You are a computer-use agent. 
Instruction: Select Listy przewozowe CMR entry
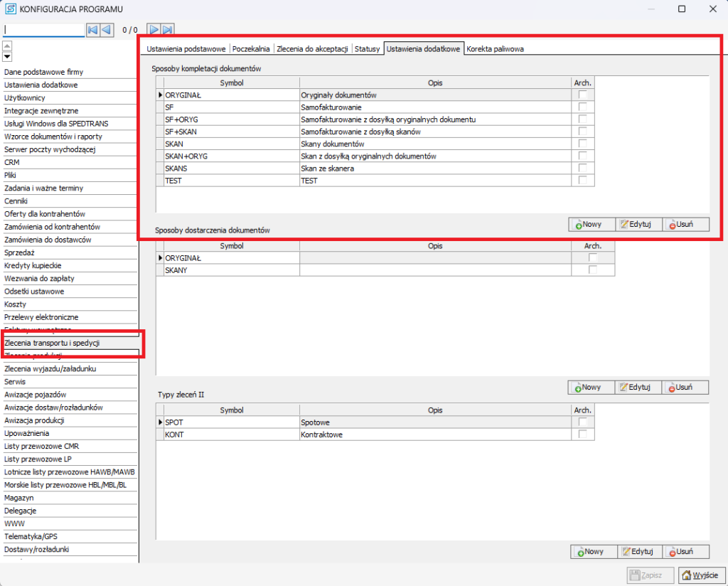(x=70, y=446)
